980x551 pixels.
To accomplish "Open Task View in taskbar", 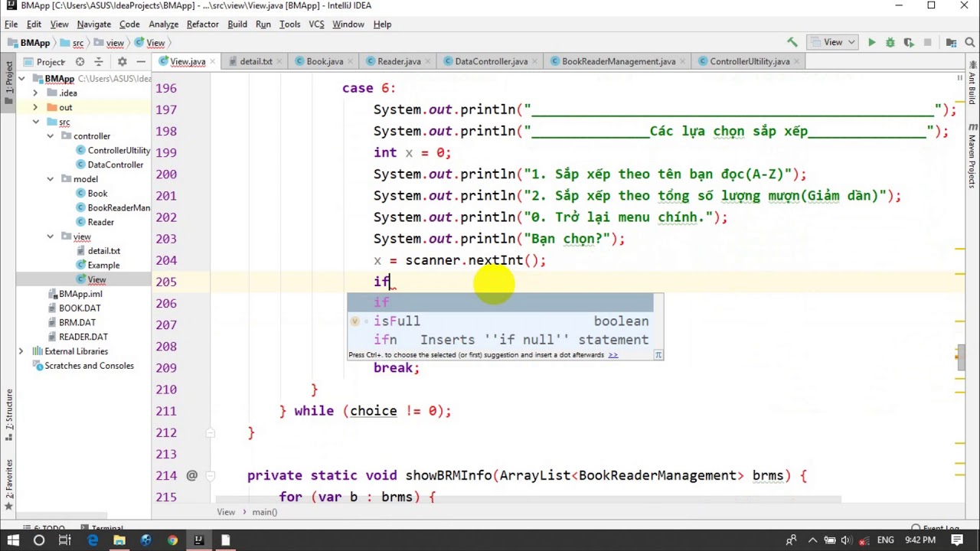I will [x=65, y=540].
